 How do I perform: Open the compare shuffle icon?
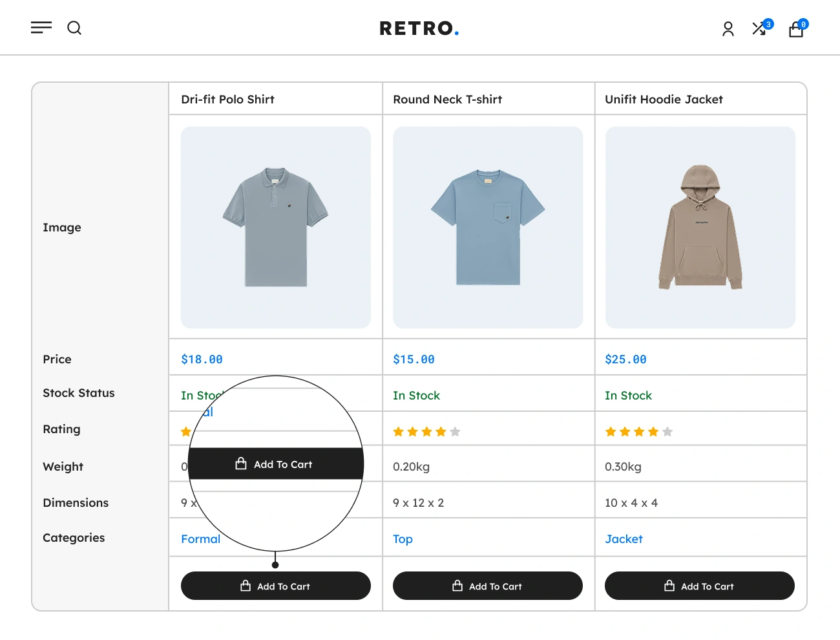[x=760, y=28]
